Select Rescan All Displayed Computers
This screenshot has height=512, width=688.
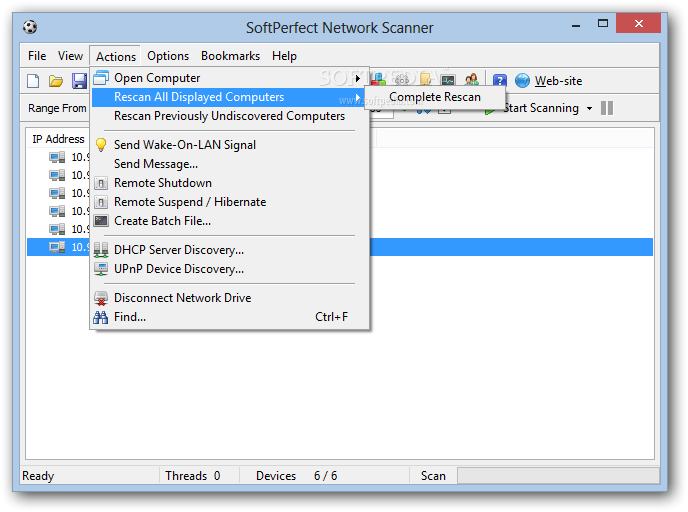point(229,97)
